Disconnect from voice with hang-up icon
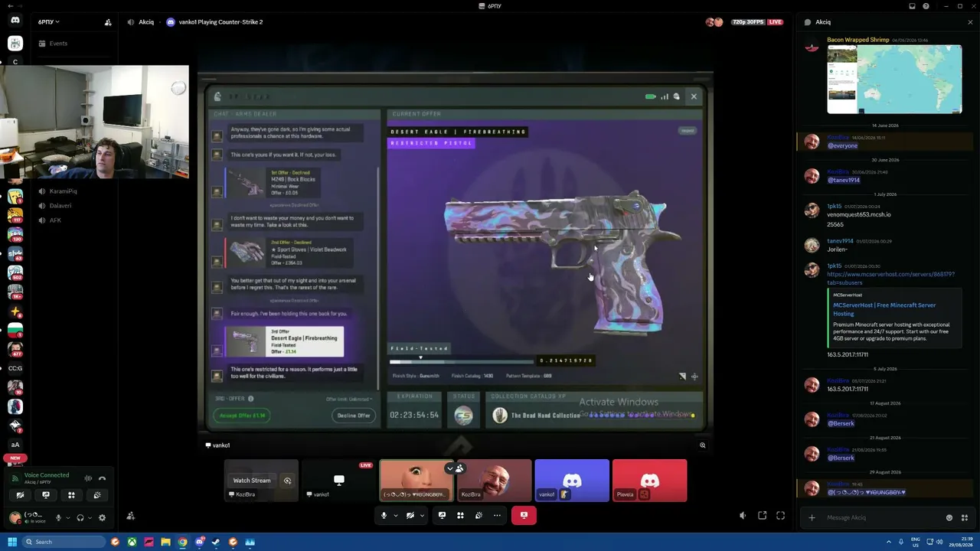The height and width of the screenshot is (551, 980). 102,478
